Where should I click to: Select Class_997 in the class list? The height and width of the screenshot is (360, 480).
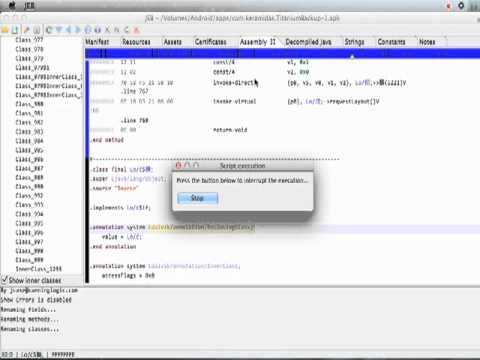[x=29, y=242]
